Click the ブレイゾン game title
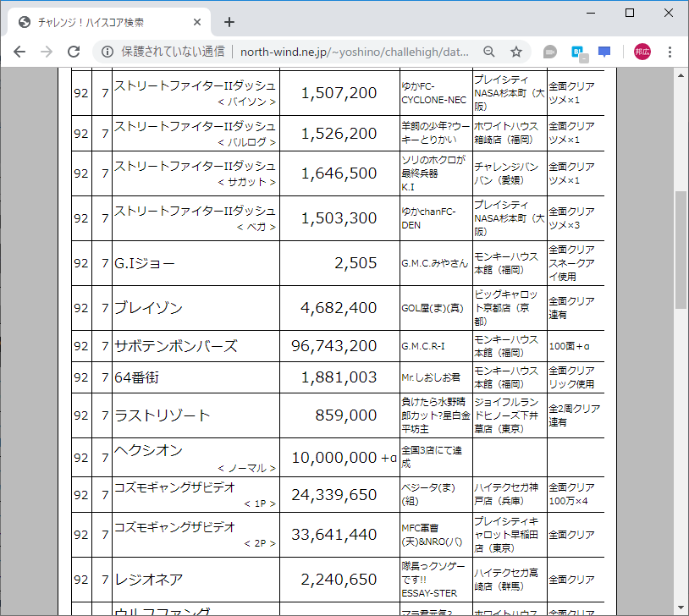689x616 pixels. tap(148, 308)
